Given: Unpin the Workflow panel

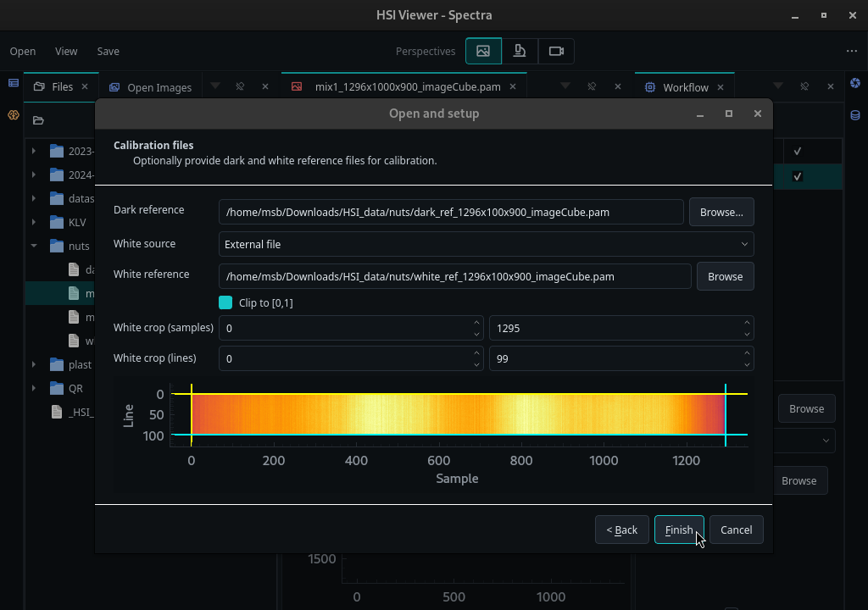Looking at the screenshot, I should click(804, 86).
